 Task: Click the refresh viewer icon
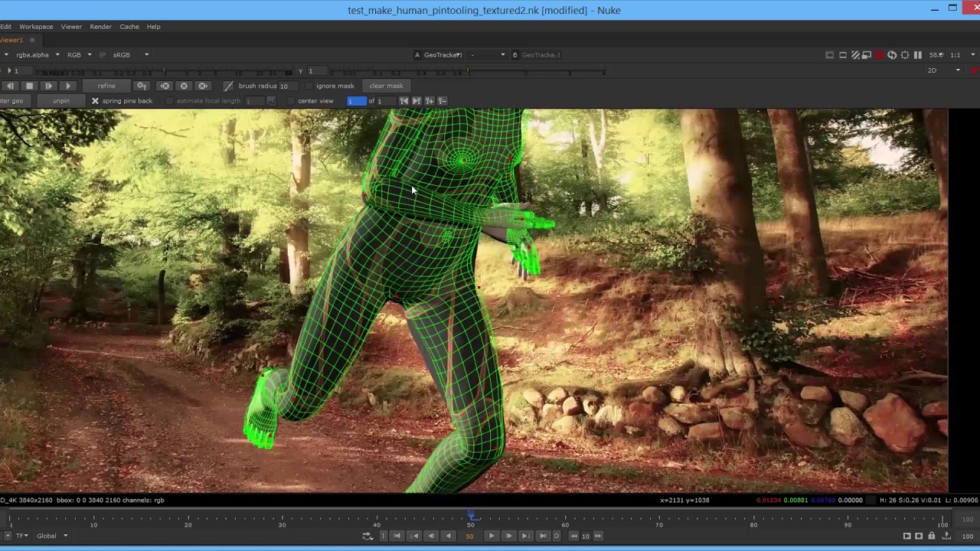(x=892, y=55)
